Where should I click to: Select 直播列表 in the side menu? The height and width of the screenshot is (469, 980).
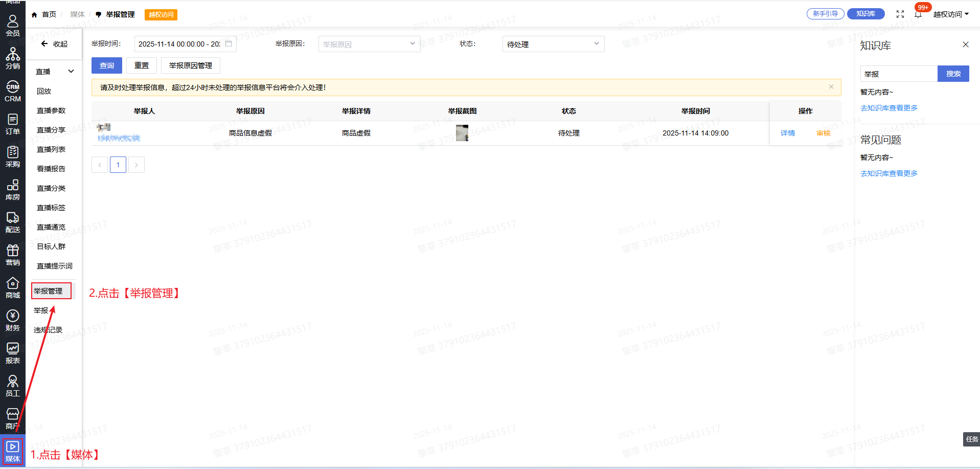tap(51, 149)
